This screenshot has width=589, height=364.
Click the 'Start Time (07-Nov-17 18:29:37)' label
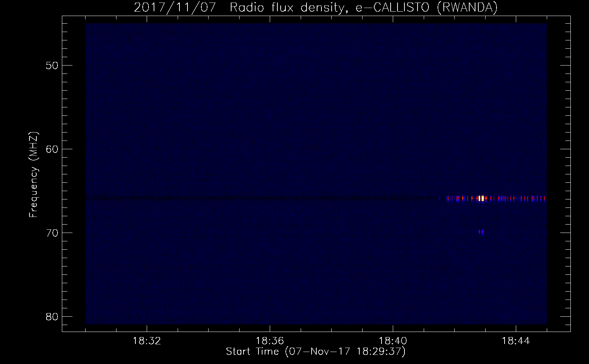pyautogui.click(x=316, y=352)
